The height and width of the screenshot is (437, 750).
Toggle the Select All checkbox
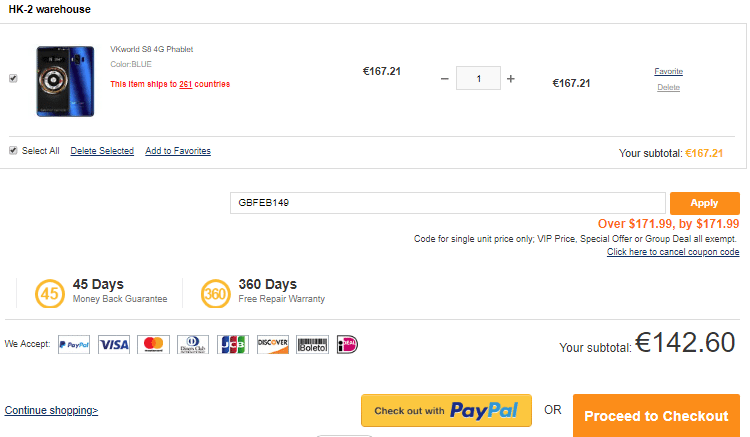pyautogui.click(x=13, y=151)
